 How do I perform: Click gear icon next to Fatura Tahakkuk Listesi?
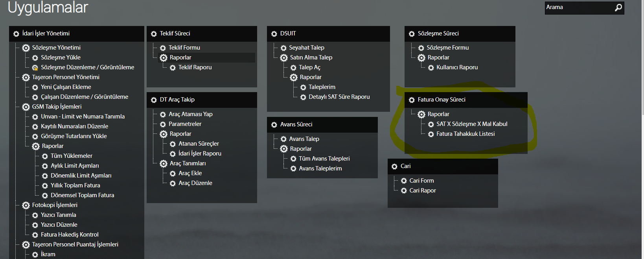point(431,134)
